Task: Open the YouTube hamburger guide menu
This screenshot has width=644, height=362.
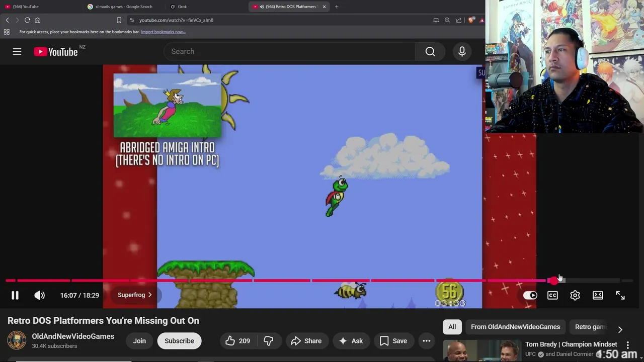Action: click(17, 51)
